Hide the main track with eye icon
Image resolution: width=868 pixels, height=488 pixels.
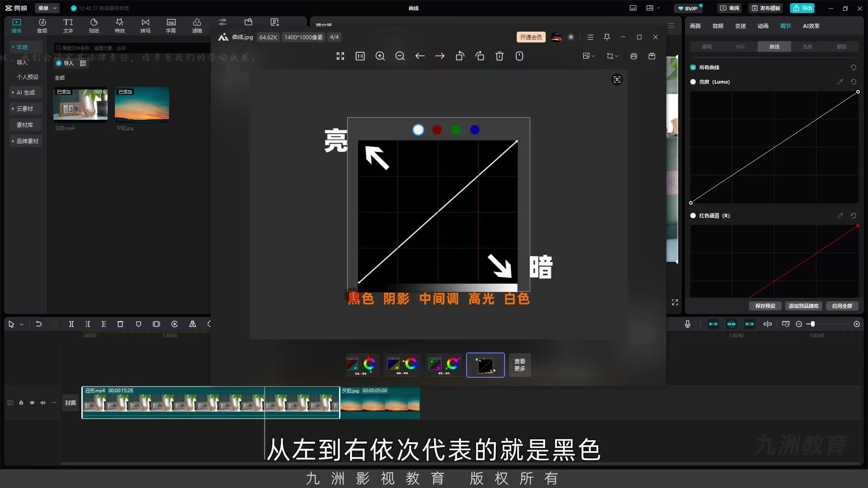click(32, 403)
